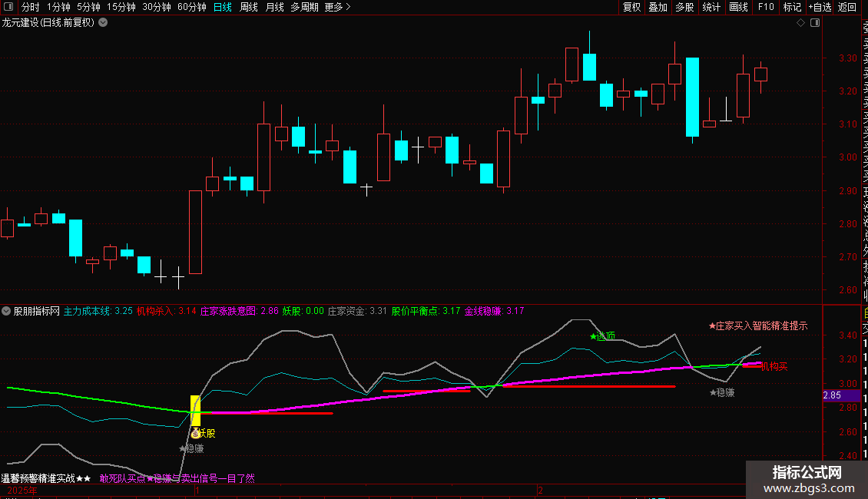
Task: Click the 妖股 0.00 indicator label
Action: 303,311
